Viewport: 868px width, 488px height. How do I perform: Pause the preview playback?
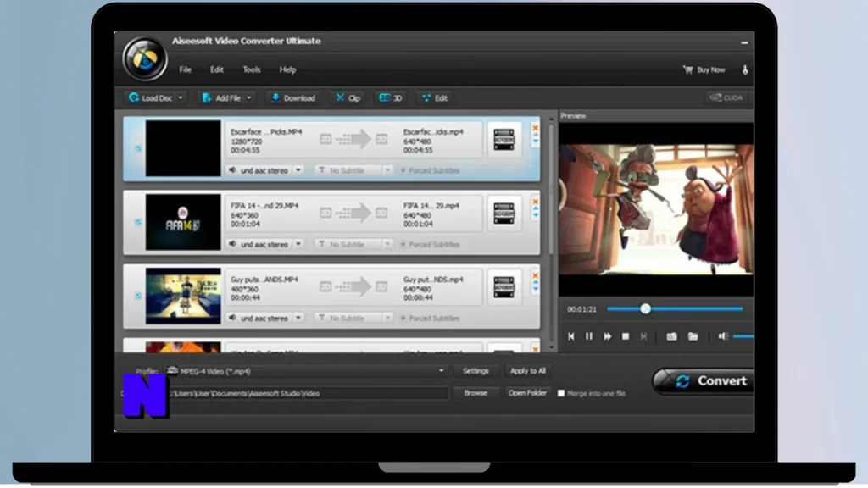(x=589, y=336)
